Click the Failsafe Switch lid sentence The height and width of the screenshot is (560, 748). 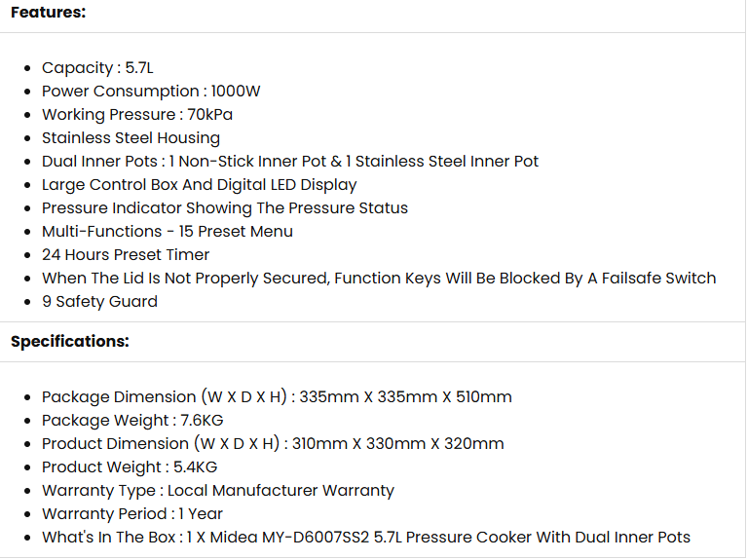tap(379, 279)
